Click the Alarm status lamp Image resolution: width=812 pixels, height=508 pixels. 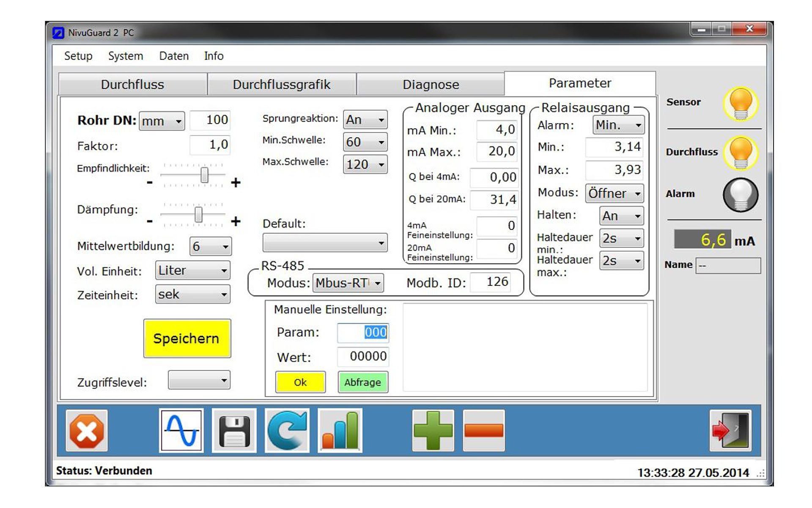(741, 195)
